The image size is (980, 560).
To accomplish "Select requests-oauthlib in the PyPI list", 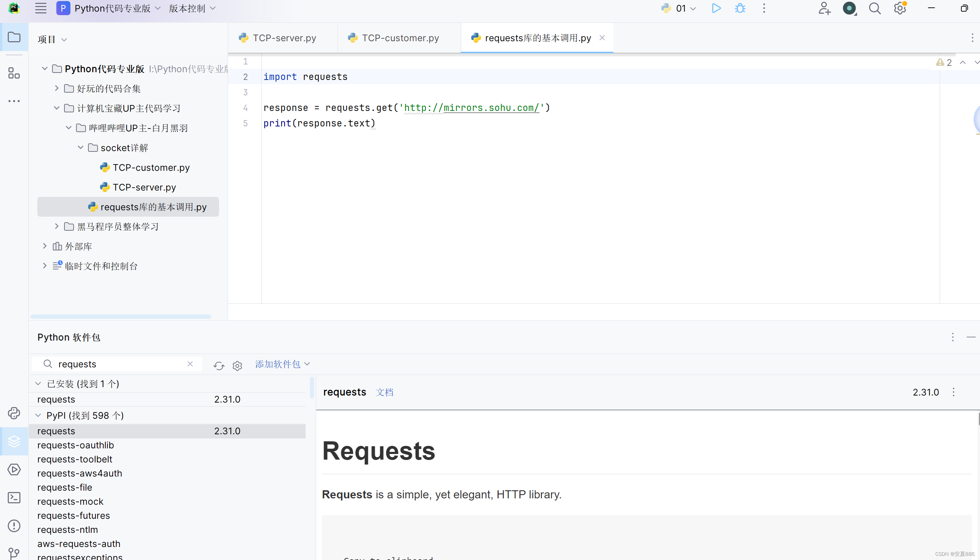I will [76, 446].
